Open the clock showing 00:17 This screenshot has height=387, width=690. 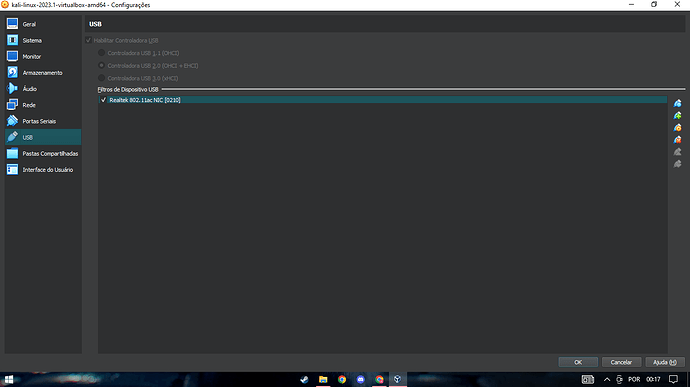(x=653, y=379)
